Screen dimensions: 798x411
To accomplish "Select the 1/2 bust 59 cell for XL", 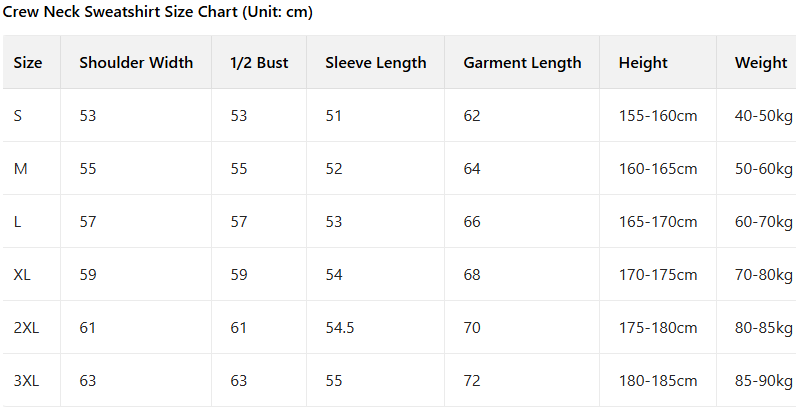I will [x=239, y=275].
